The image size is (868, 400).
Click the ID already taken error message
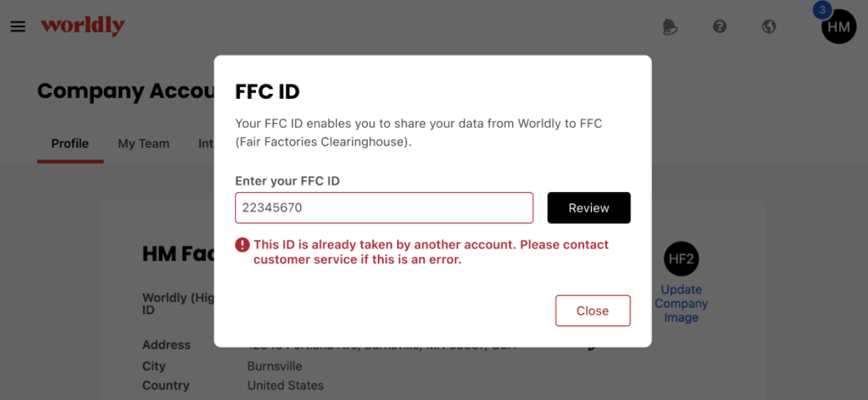[430, 252]
